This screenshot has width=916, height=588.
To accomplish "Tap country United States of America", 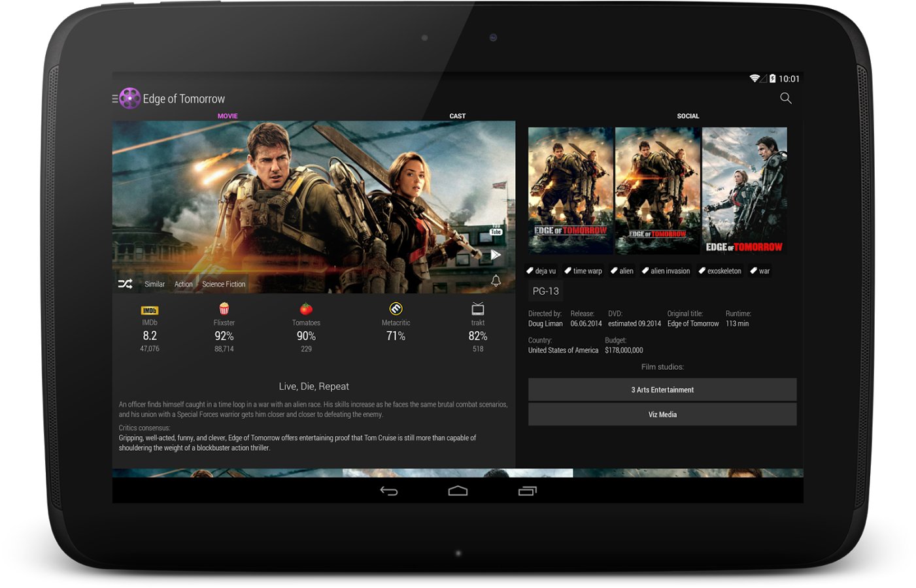I will 563,350.
